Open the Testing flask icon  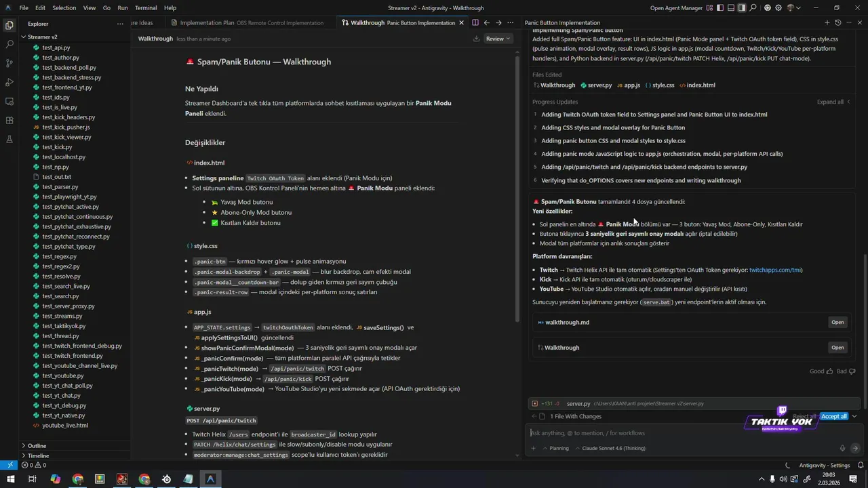[9, 139]
